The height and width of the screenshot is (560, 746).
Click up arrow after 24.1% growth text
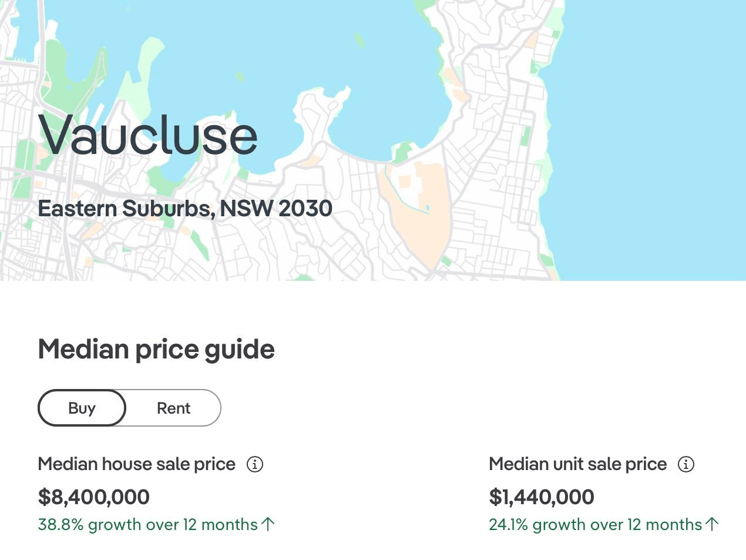(x=712, y=524)
